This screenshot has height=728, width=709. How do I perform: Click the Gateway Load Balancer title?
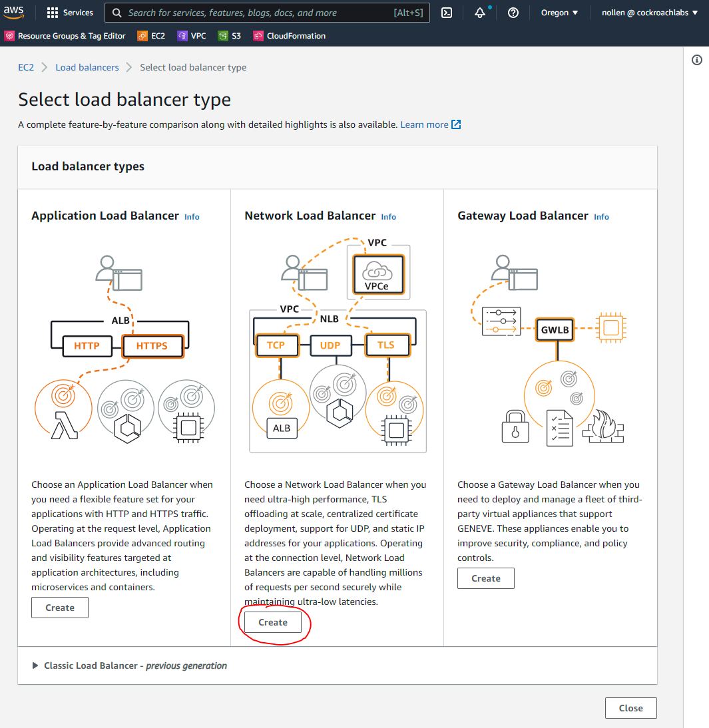point(523,216)
